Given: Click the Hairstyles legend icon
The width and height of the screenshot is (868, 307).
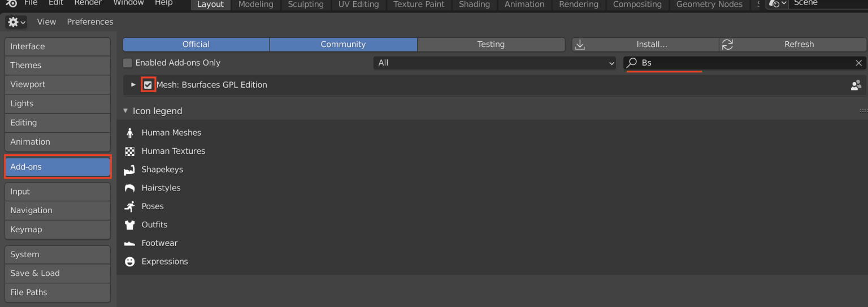Looking at the screenshot, I should coord(130,188).
